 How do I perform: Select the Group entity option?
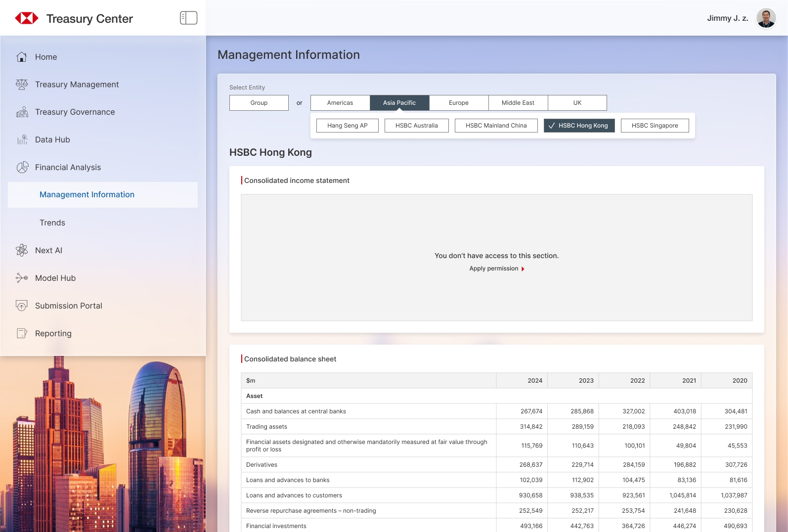(259, 103)
